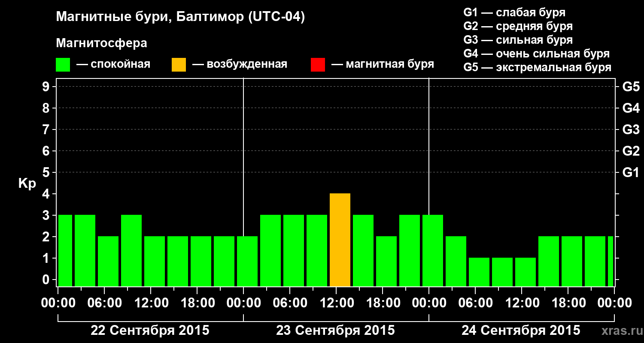Click the 'Магнитосфера' heading
This screenshot has width=644, height=343.
pyautogui.click(x=102, y=43)
